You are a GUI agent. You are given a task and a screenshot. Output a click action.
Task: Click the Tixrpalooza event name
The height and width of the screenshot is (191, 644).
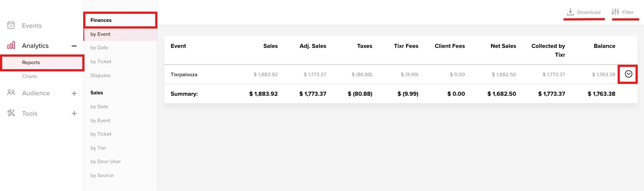(x=184, y=75)
